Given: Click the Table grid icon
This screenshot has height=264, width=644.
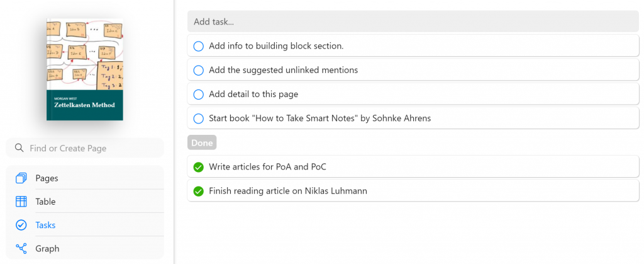Looking at the screenshot, I should click(x=21, y=202).
